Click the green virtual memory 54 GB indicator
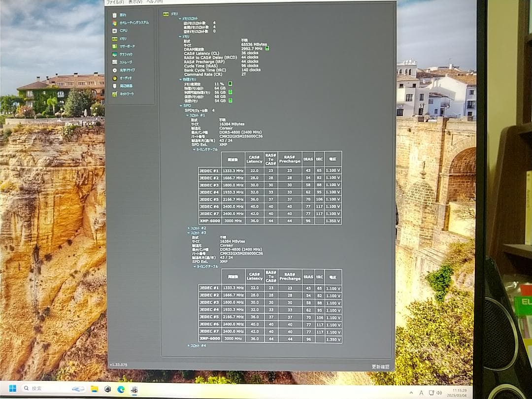 point(230,100)
